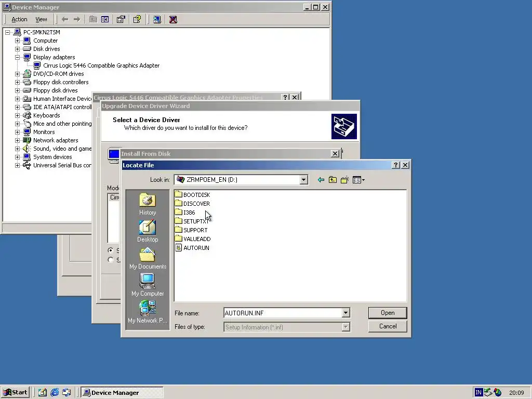This screenshot has height=399, width=532.
Task: Click the Forward arrow in Device Manager toolbar
Action: click(77, 19)
